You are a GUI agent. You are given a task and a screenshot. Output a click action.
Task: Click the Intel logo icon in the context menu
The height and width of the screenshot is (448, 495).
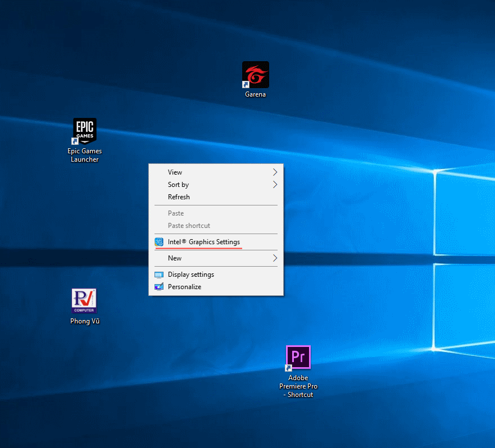coord(159,242)
